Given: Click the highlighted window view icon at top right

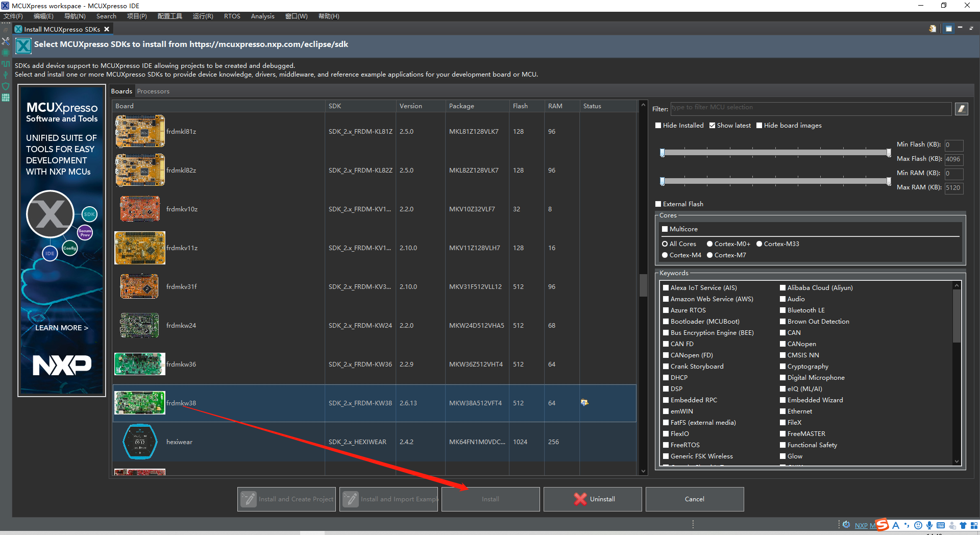Looking at the screenshot, I should coord(948,29).
